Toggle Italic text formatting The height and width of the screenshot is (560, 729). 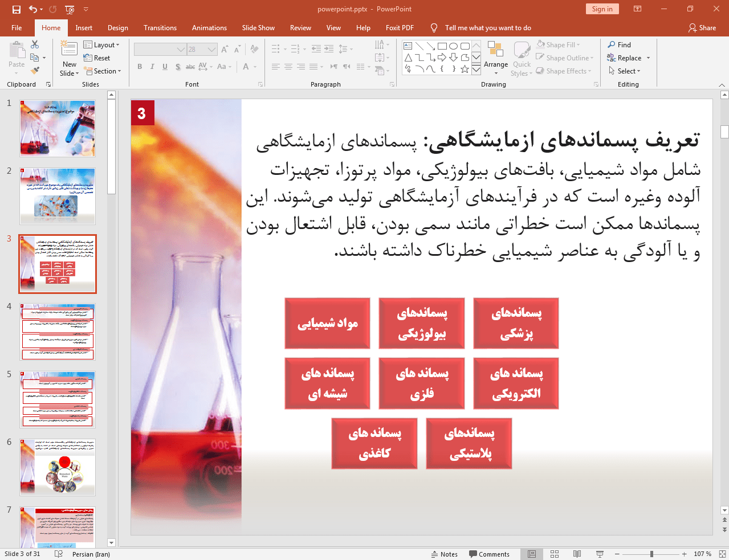[152, 67]
